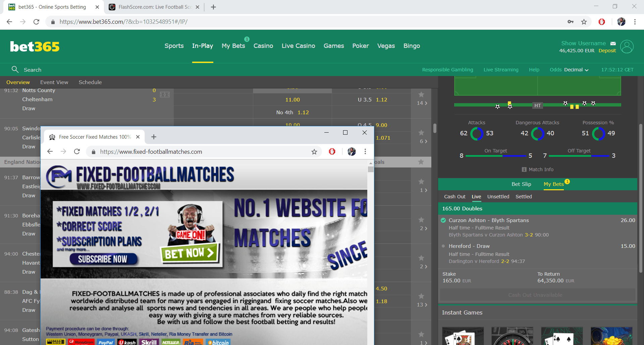Open the user account avatar icon

(x=627, y=47)
